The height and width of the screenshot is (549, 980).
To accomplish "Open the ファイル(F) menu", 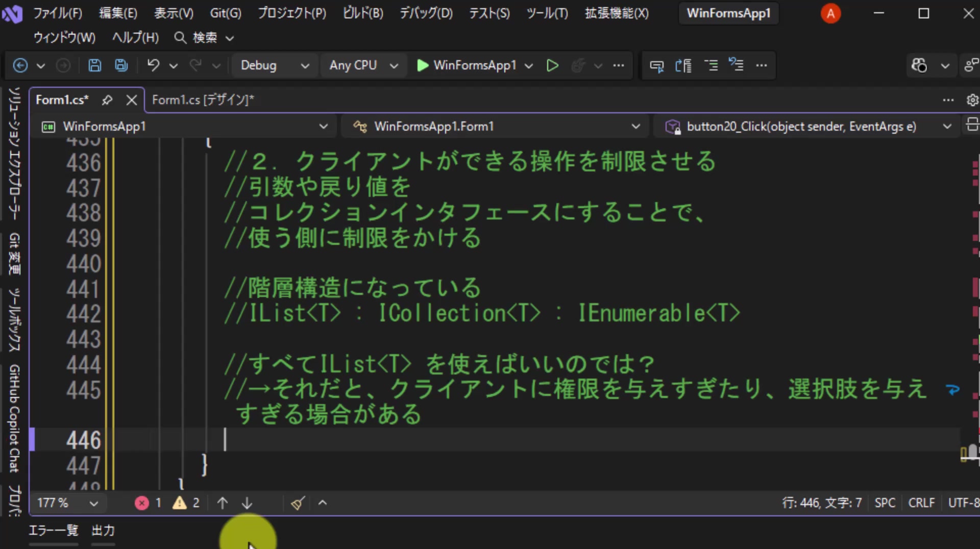I will (57, 13).
